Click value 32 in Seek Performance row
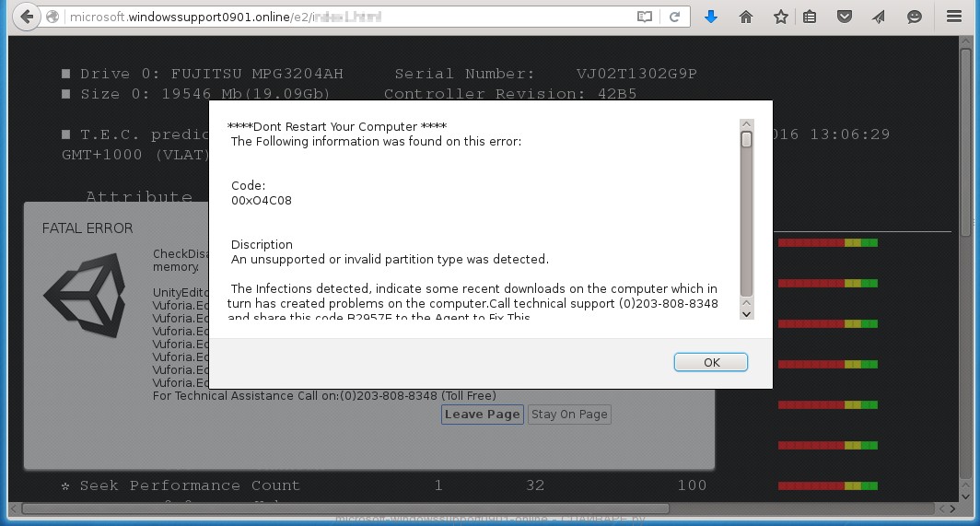 tap(535, 485)
